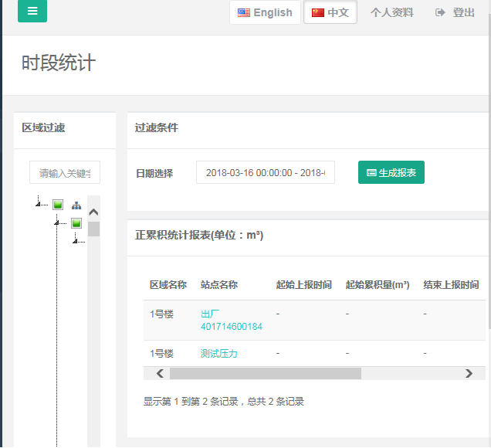The image size is (491, 448).
Task: Open the 出厂 401714600184 station link
Action: pos(231,321)
